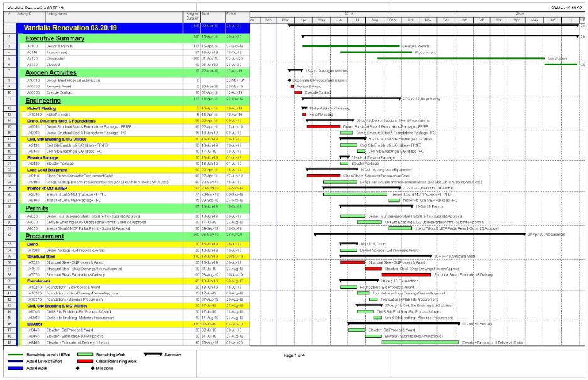Image resolution: width=588 pixels, height=380 pixels.
Task: Collapse the Engineering group band
Action: tap(47, 100)
